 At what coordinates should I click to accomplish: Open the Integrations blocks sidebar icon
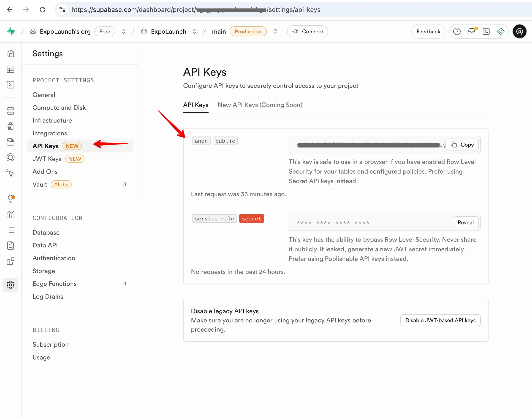(x=11, y=261)
